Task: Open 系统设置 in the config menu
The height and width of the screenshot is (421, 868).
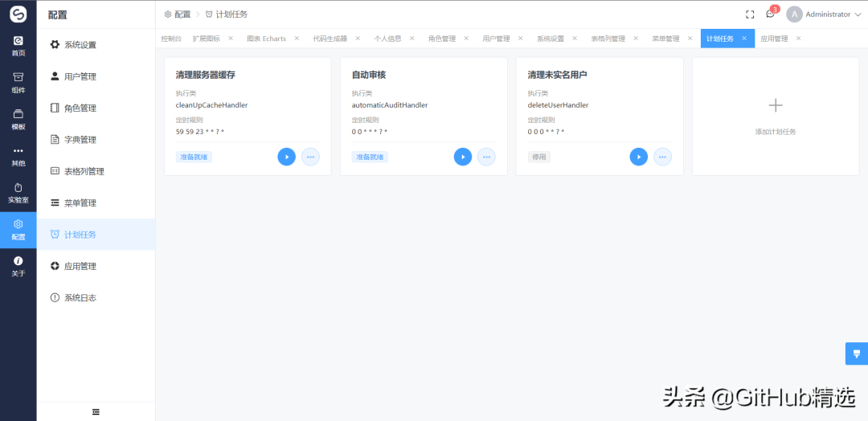Action: point(96,45)
